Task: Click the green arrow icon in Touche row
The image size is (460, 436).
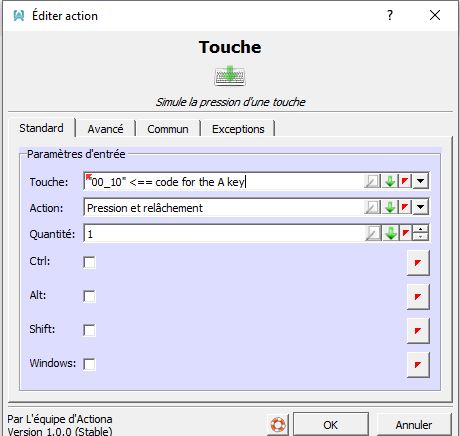Action: [390, 182]
